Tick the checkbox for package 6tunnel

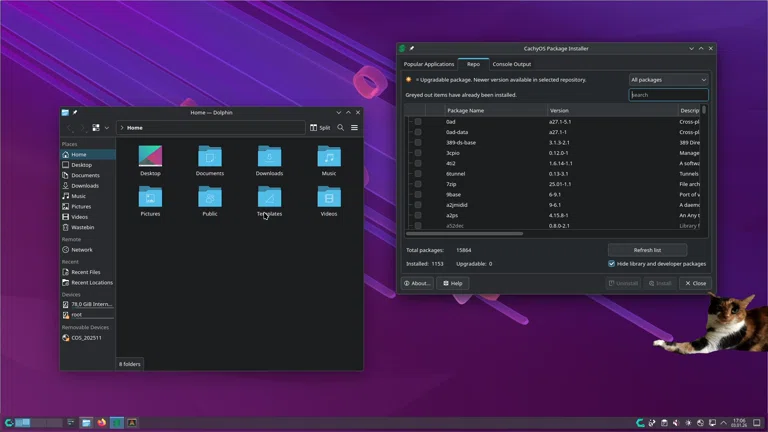pos(418,174)
